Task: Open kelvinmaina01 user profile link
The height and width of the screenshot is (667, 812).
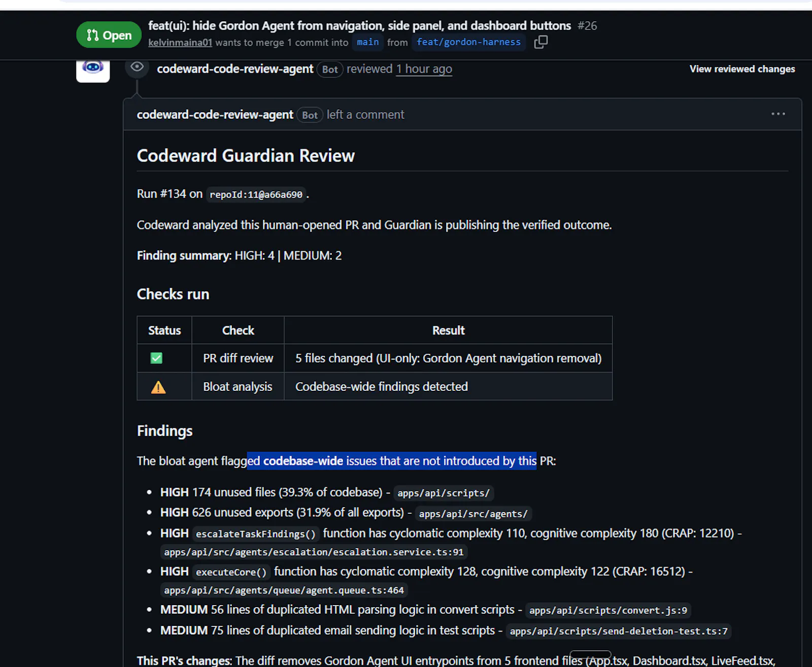Action: point(180,43)
